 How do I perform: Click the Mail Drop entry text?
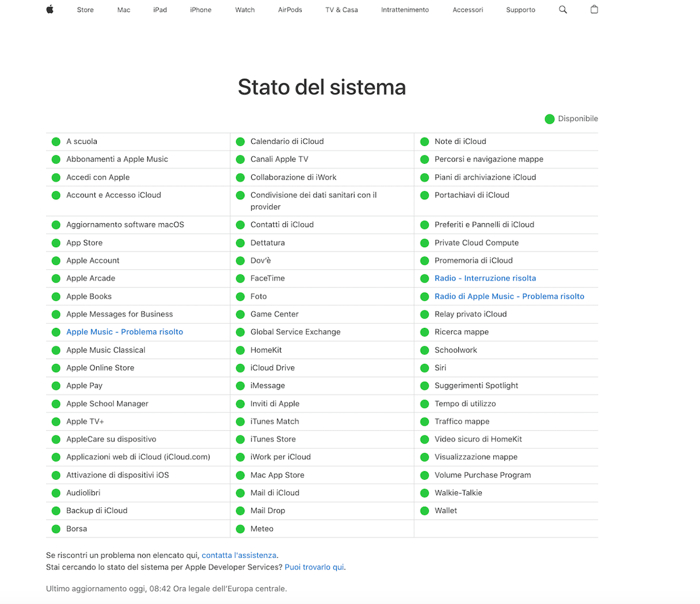click(268, 511)
